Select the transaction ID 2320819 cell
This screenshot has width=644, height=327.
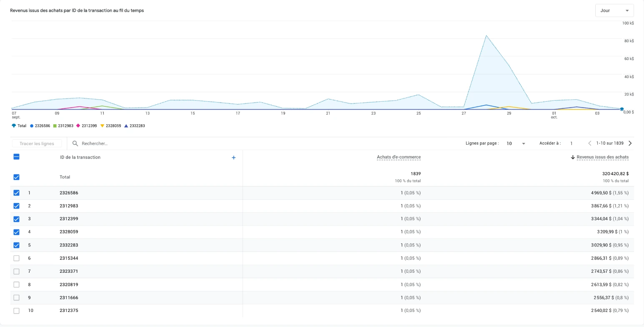tap(69, 284)
